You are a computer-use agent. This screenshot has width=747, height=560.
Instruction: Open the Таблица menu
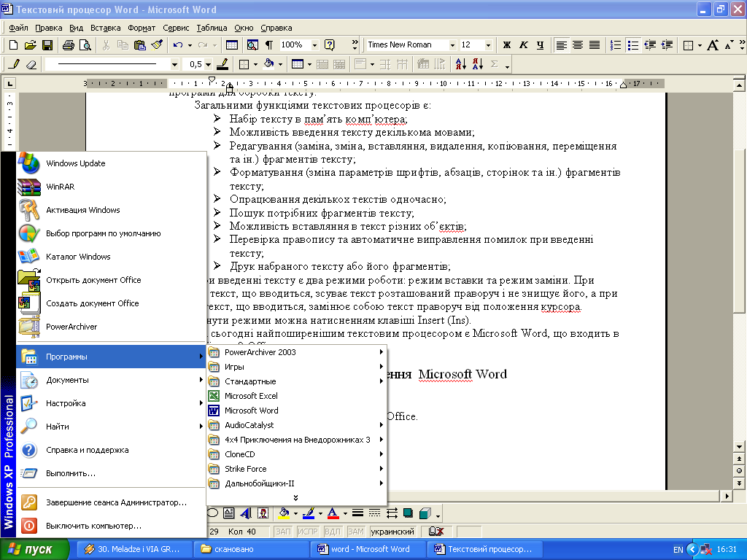212,28
